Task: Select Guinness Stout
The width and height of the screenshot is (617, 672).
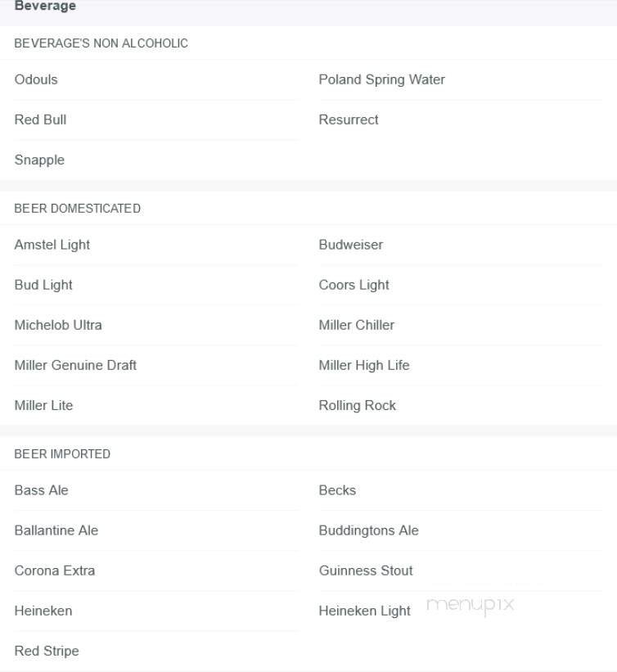Action: [x=366, y=571]
